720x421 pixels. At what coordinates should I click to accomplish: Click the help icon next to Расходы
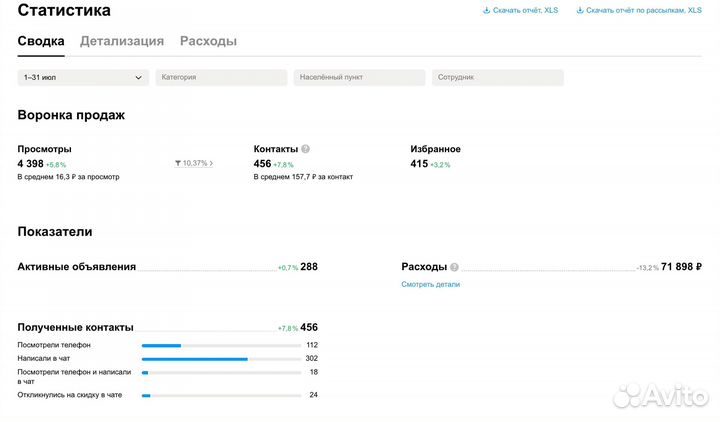pos(454,268)
